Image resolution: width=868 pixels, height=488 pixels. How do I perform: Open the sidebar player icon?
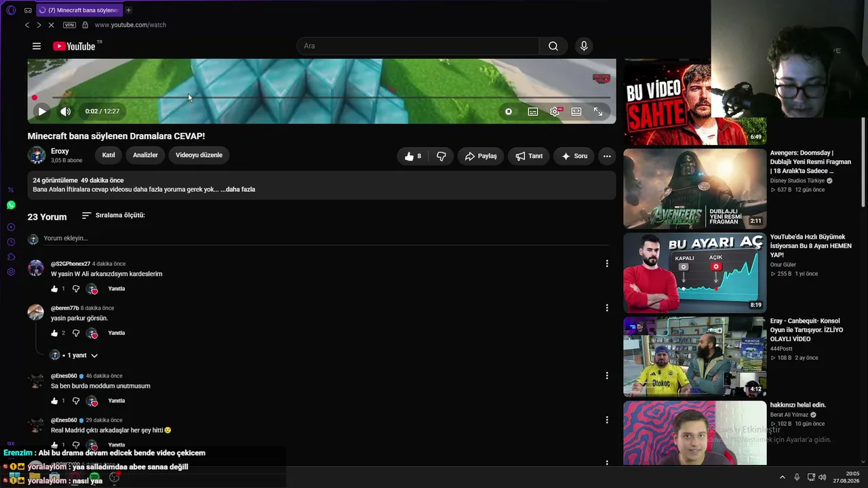coord(11,227)
